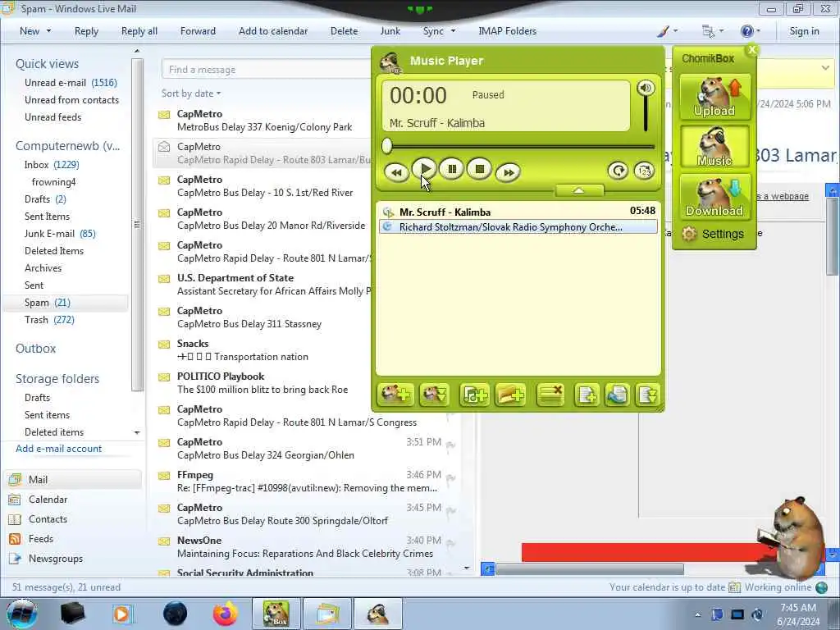Remove playlist item with the X lines icon
The width and height of the screenshot is (840, 630).
550,395
